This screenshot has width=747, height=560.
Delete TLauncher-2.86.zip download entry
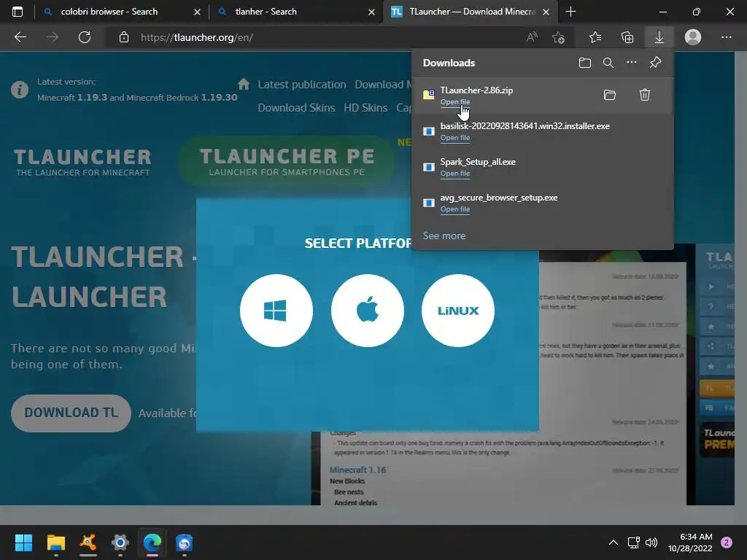click(645, 95)
